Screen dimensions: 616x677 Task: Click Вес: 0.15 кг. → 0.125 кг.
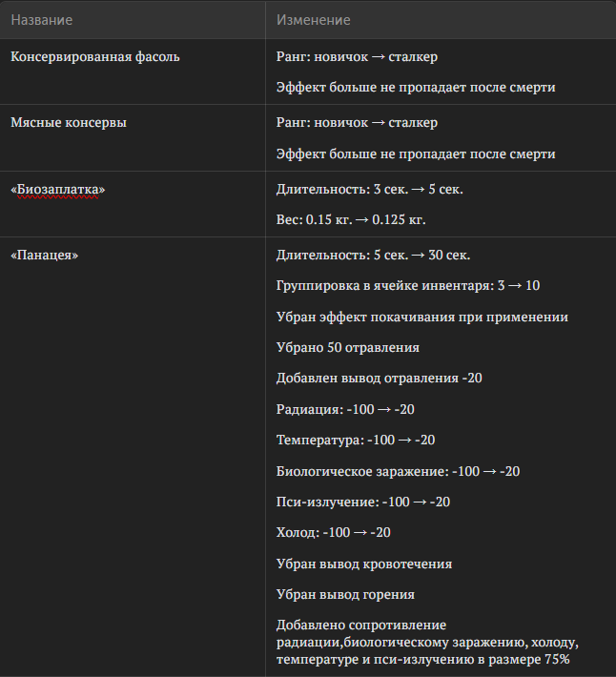351,219
